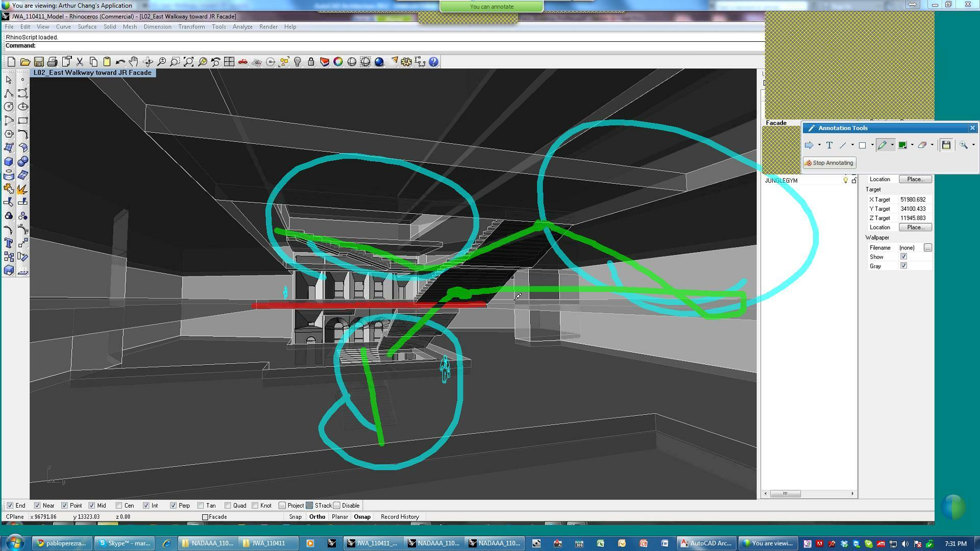Expand eraser dropdown in Annotation Tools

pyautogui.click(x=932, y=145)
